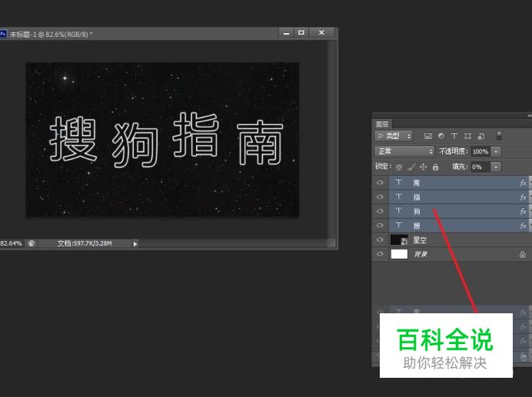Click the T text thumbnail of 狗 layer
This screenshot has width=532, height=397.
(x=399, y=210)
